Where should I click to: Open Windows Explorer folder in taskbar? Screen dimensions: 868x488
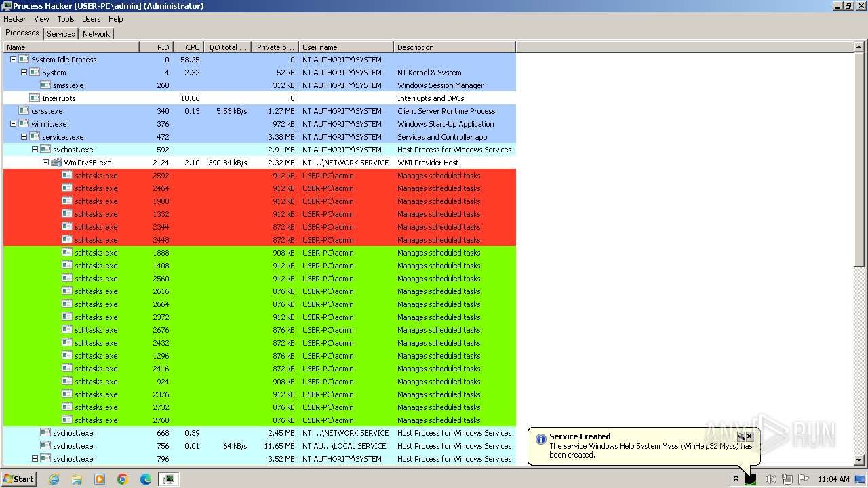pos(77,479)
